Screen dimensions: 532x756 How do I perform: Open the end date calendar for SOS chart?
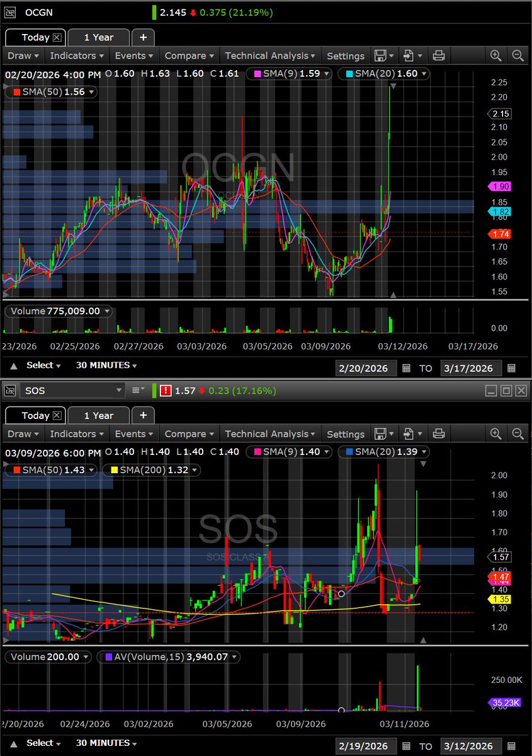[x=511, y=746]
